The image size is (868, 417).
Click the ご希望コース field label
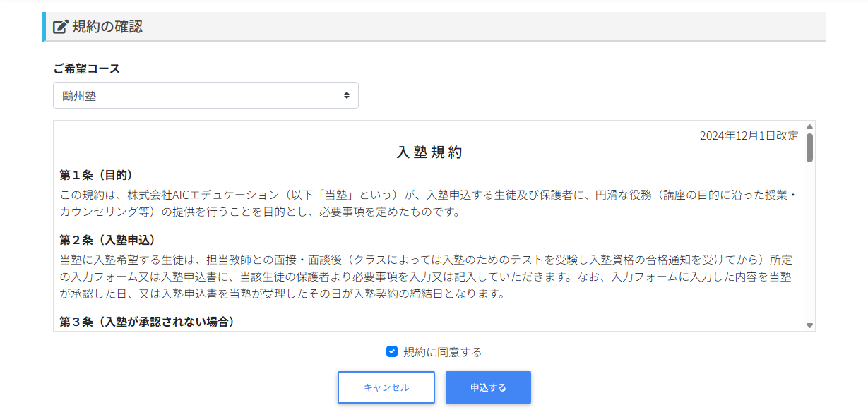click(x=87, y=68)
